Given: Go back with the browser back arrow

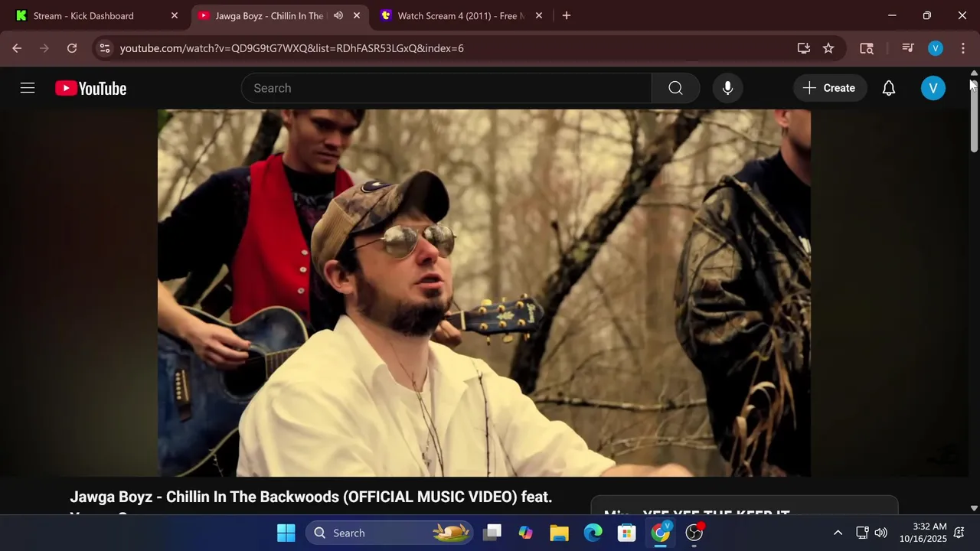Looking at the screenshot, I should coord(17,48).
